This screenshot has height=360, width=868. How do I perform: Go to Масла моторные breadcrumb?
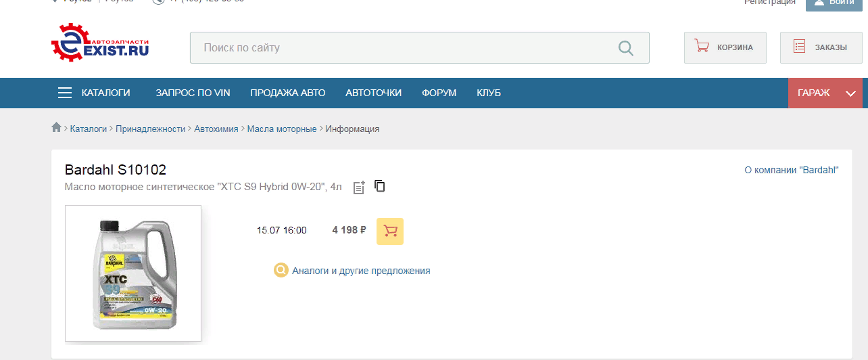[282, 129]
